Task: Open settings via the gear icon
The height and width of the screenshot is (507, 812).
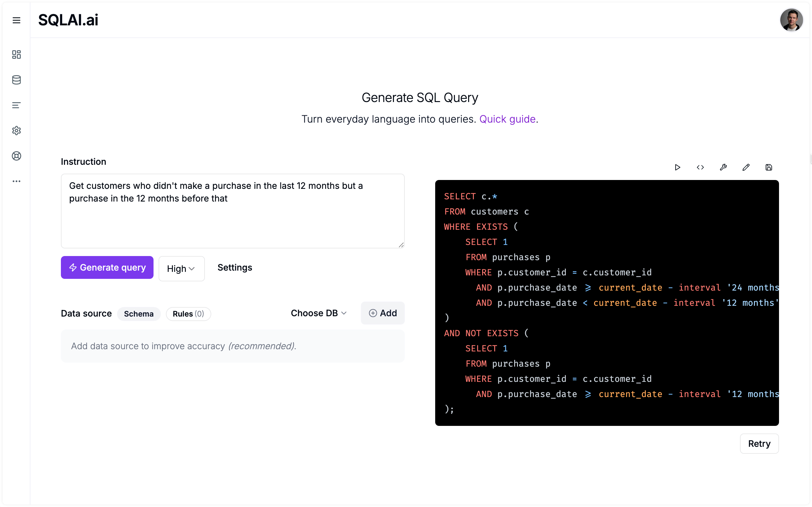Action: (x=16, y=131)
